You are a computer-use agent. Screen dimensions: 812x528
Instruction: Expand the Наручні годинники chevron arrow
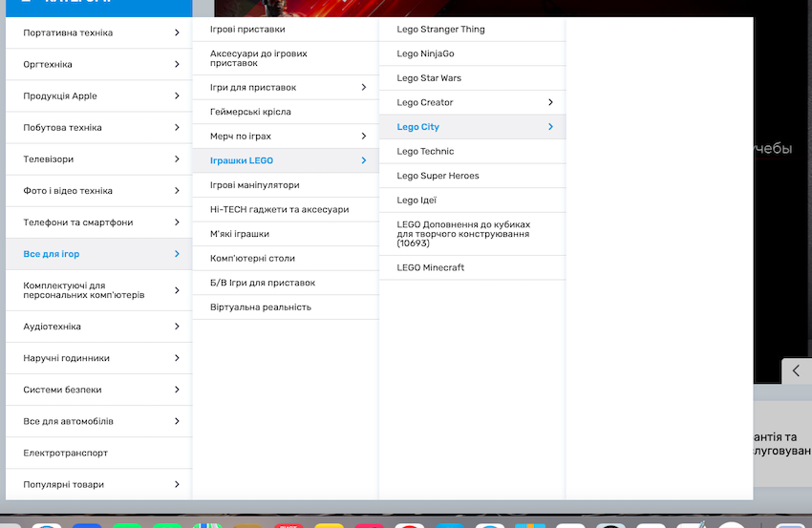click(177, 358)
